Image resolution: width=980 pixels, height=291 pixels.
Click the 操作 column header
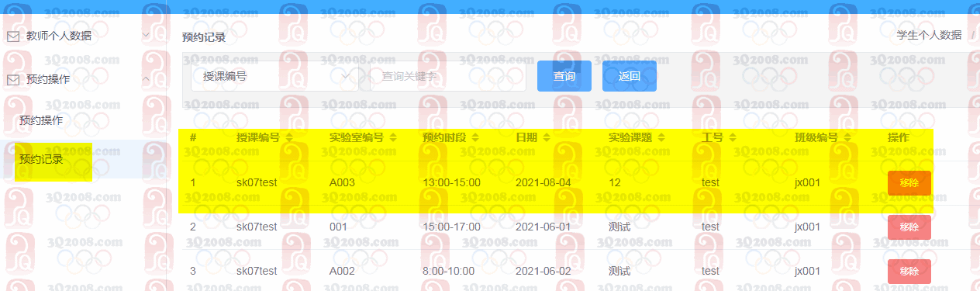pyautogui.click(x=899, y=137)
